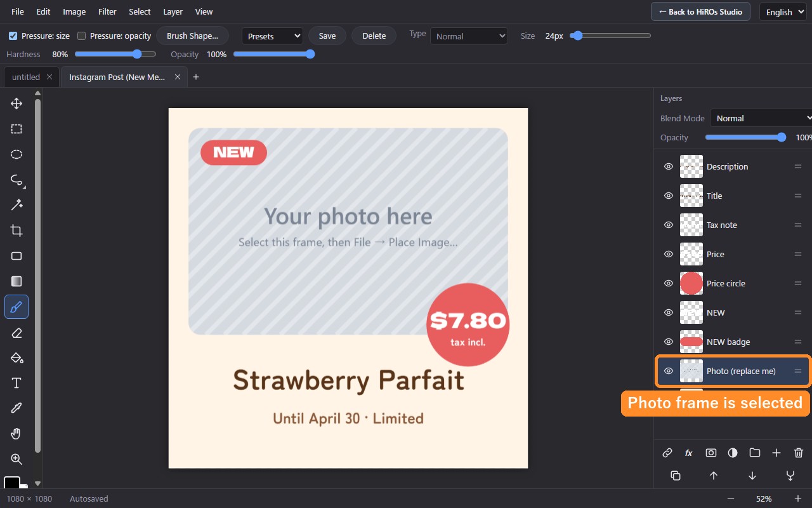Select the Zoom magnifier tool
This screenshot has width=812, height=508.
[x=16, y=459]
